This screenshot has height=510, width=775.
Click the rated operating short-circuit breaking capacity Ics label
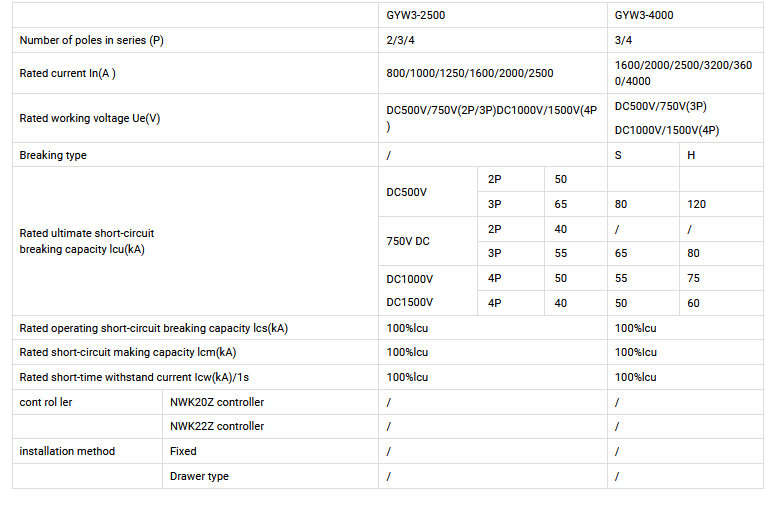coord(154,328)
